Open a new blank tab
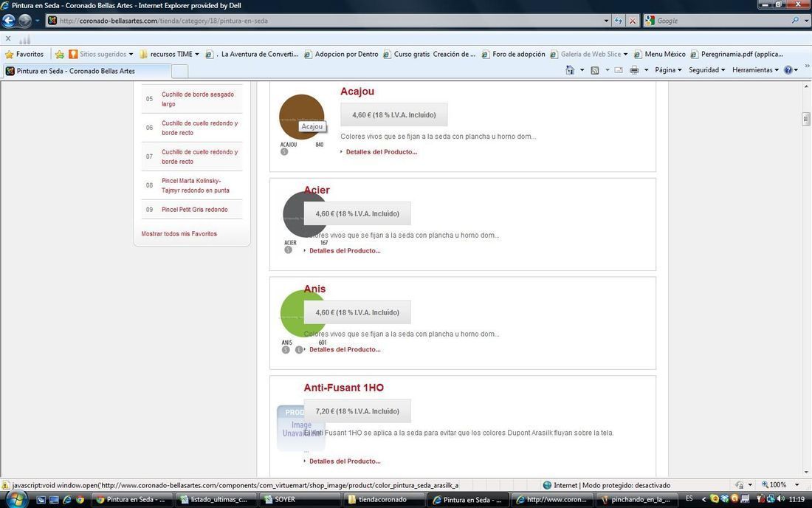Image resolution: width=812 pixels, height=508 pixels. tap(179, 71)
